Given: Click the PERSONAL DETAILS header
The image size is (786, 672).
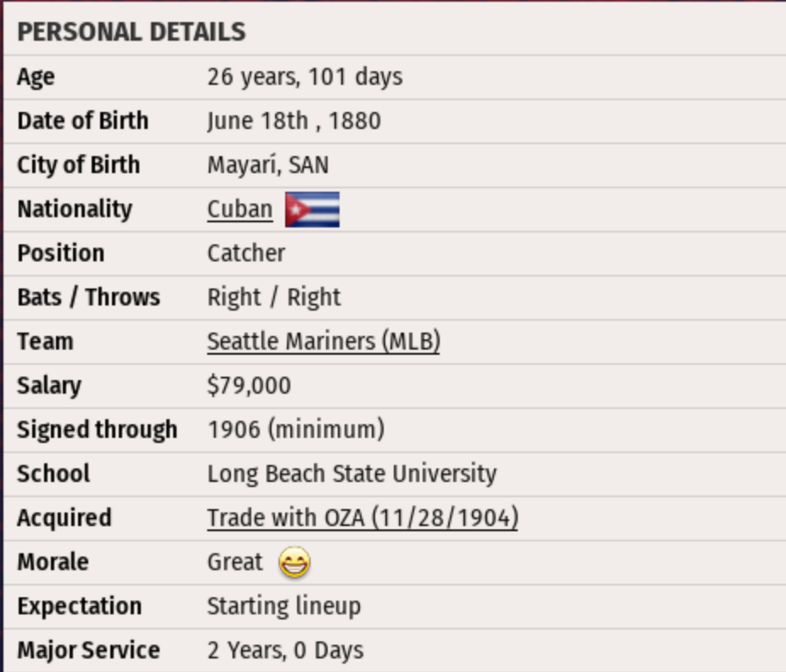Looking at the screenshot, I should 132,32.
